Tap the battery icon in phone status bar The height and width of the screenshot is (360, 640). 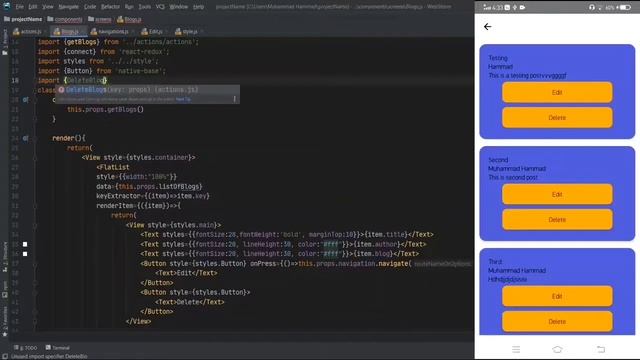(x=625, y=7)
